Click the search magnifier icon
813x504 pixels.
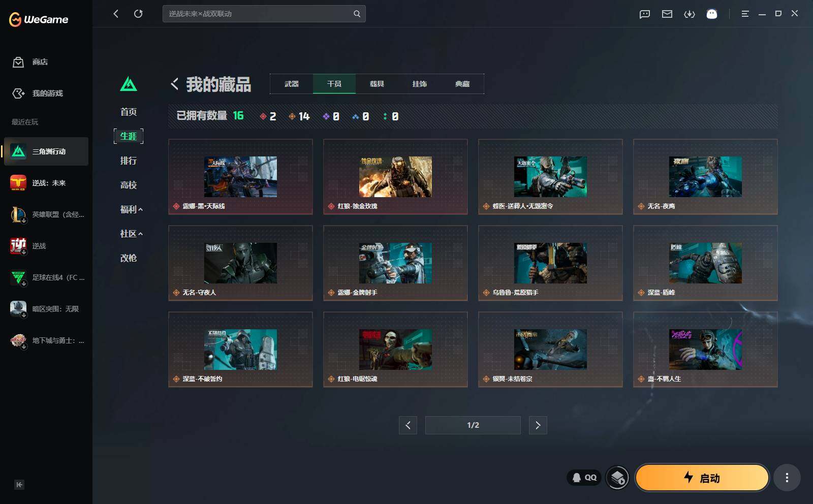coord(357,14)
